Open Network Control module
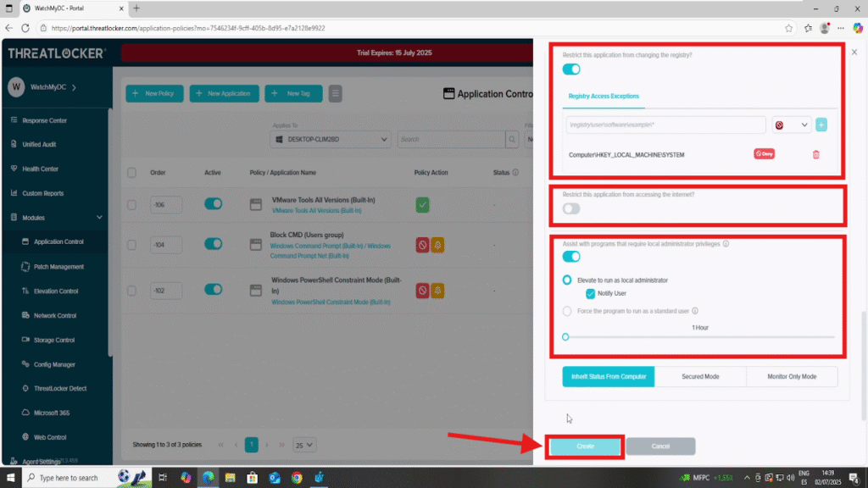Viewport: 868px width, 488px height. tap(55, 315)
